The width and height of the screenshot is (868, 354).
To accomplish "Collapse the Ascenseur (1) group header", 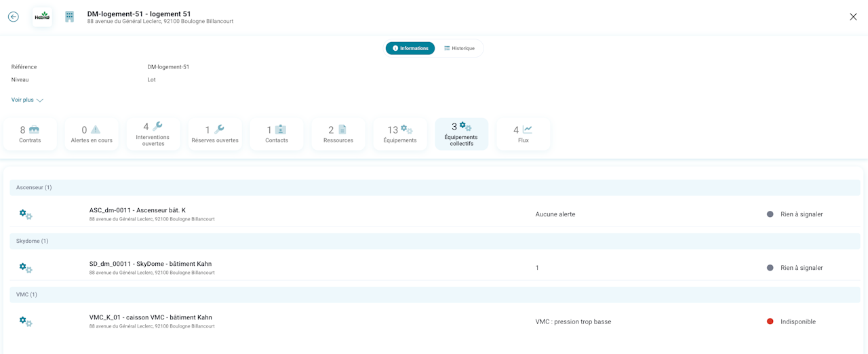I will (x=435, y=187).
